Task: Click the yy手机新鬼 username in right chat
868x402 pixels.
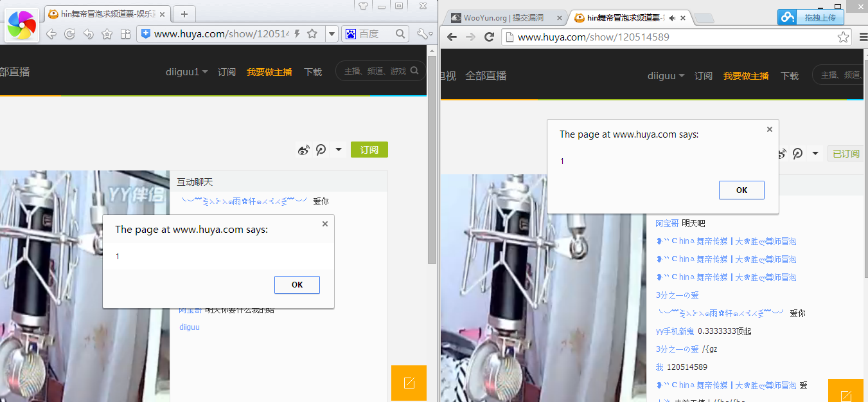Action: point(675,331)
